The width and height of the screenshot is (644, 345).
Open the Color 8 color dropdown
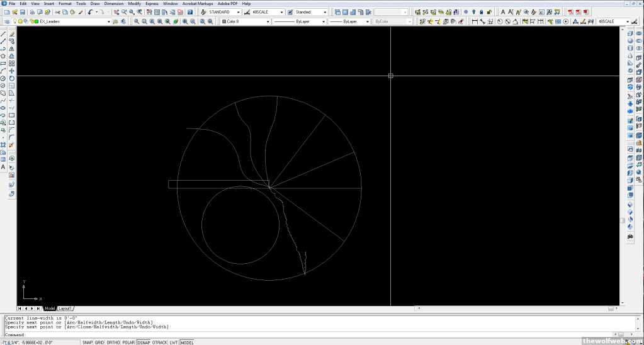(x=268, y=21)
